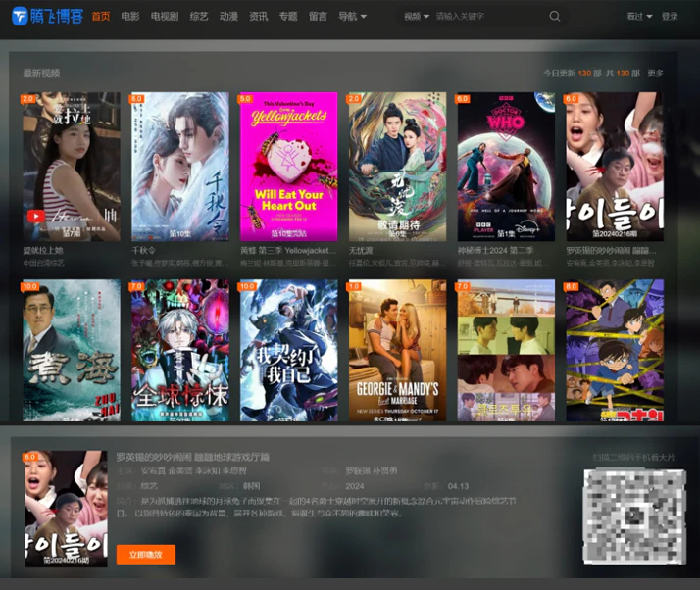The width and height of the screenshot is (700, 590).
Task: Go to the 首页 tab
Action: (100, 17)
